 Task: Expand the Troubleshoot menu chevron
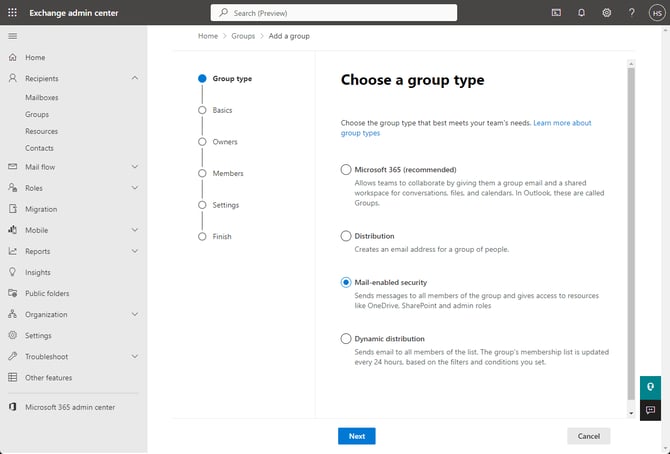pos(135,357)
